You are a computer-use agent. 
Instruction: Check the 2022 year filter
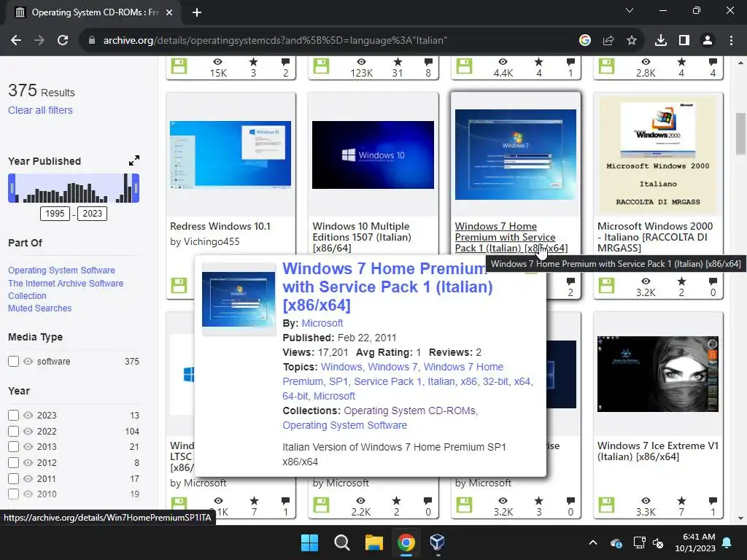(13, 431)
